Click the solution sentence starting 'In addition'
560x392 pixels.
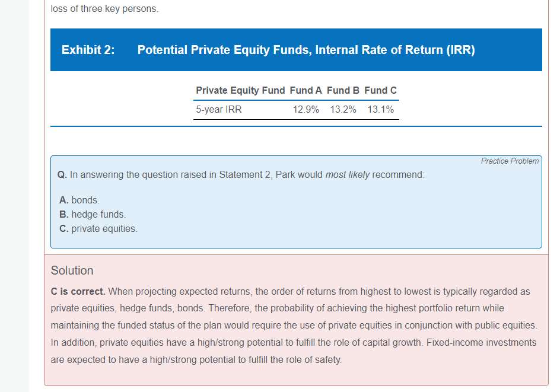pos(293,343)
